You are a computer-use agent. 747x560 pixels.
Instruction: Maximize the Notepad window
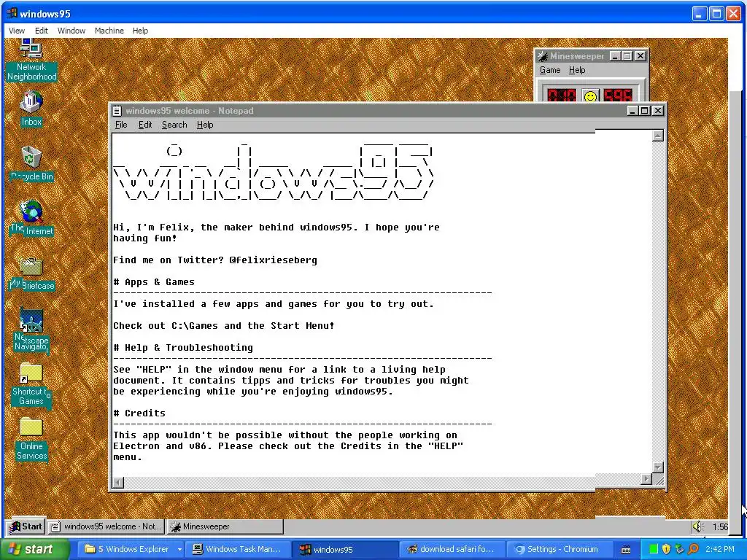[x=644, y=111]
